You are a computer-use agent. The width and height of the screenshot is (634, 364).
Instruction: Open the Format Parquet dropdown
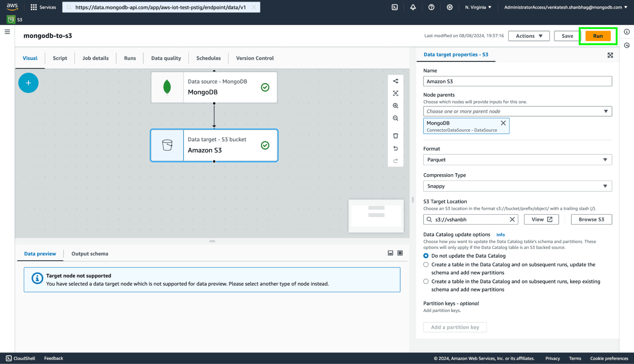point(517,160)
